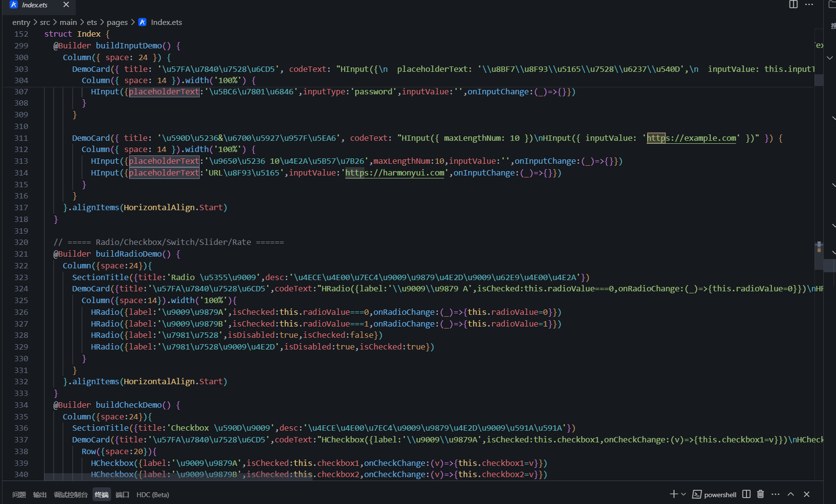Open terminal launch profile dropdown arrow

(683, 494)
